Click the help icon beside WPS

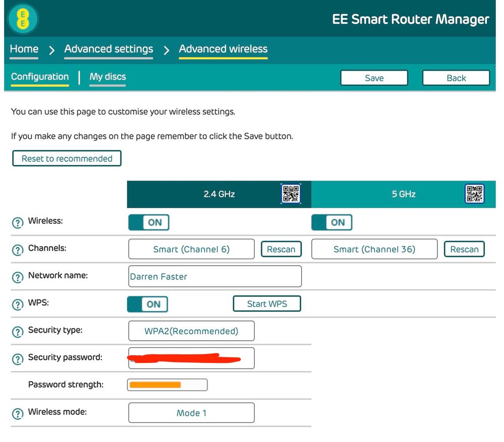pyautogui.click(x=18, y=304)
